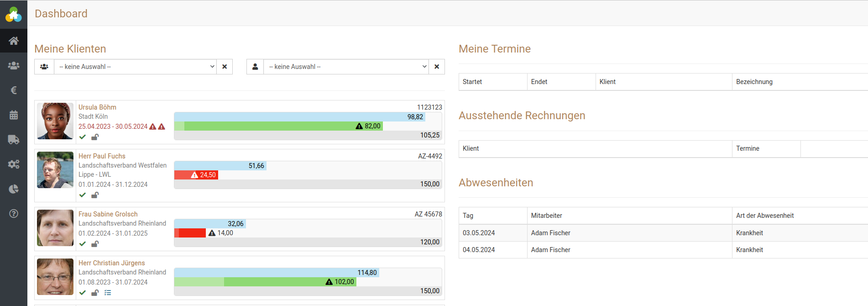Toggle the lock icon for Frau Sabine Grolsch
Screen dimensions: 868x306
(95, 244)
